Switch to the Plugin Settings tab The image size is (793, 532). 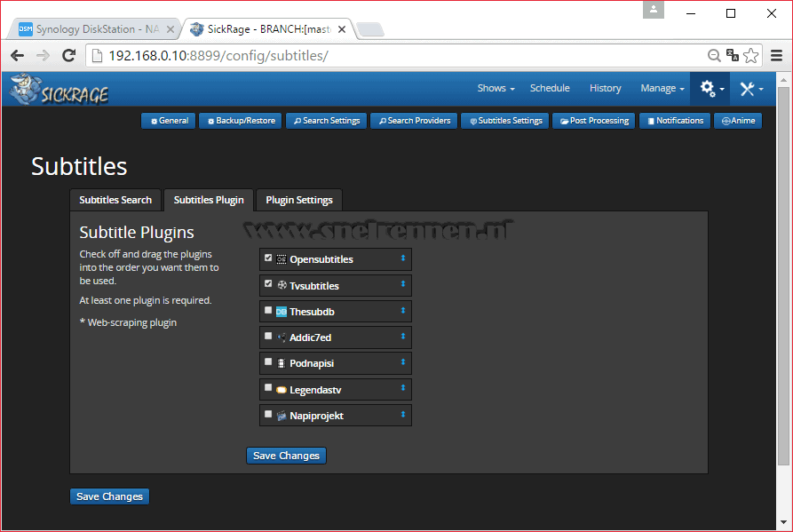pyautogui.click(x=299, y=200)
